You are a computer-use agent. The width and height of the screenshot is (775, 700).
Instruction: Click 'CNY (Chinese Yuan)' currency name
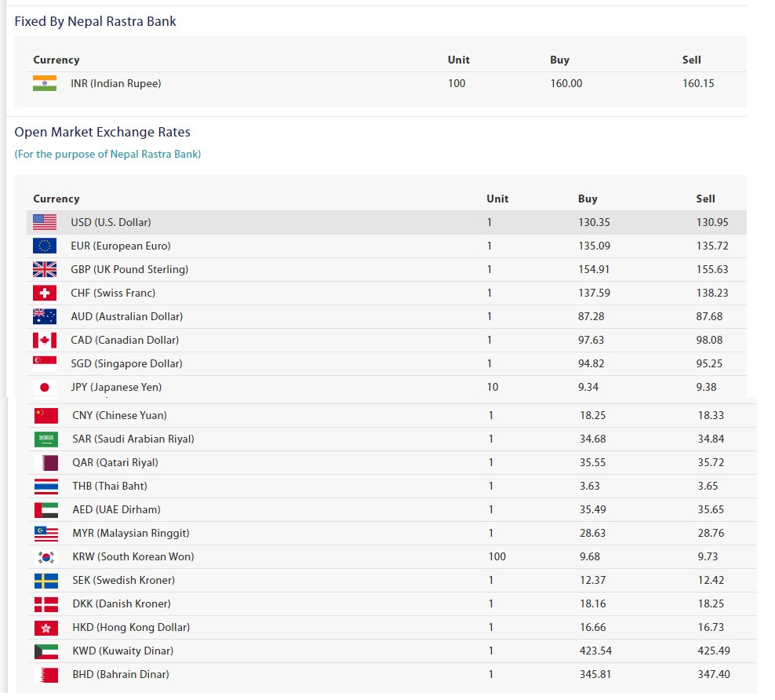[x=119, y=416]
